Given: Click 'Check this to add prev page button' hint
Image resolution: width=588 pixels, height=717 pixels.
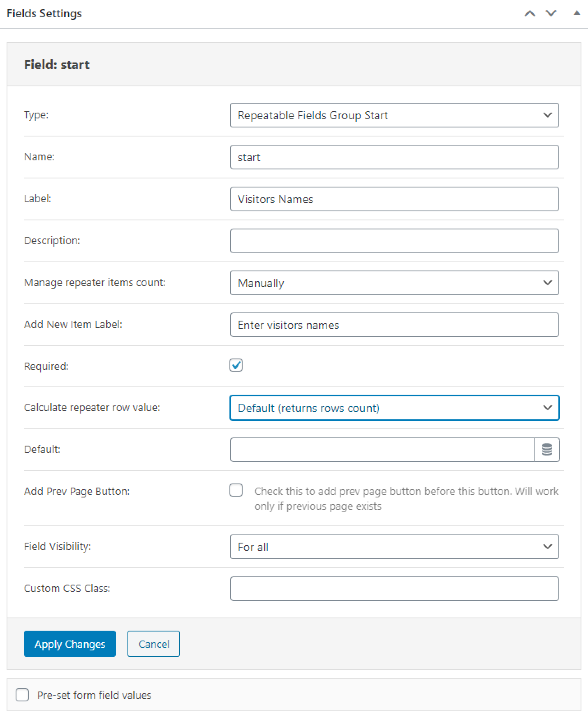Looking at the screenshot, I should tap(406, 499).
